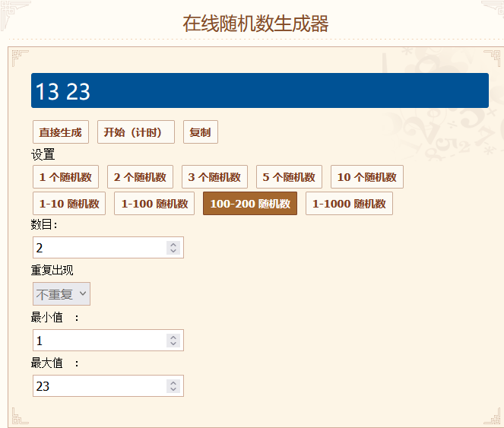Focus the 最大值 maximum input field
504x428 pixels.
tap(108, 386)
